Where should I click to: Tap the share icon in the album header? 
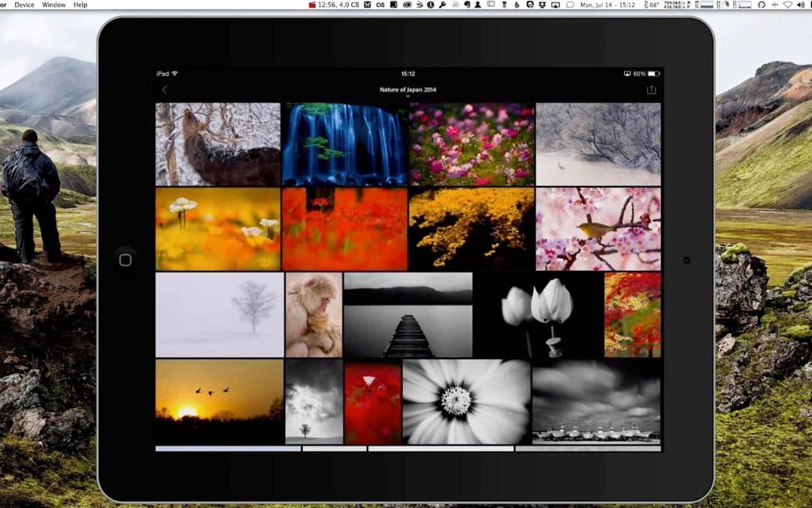651,90
